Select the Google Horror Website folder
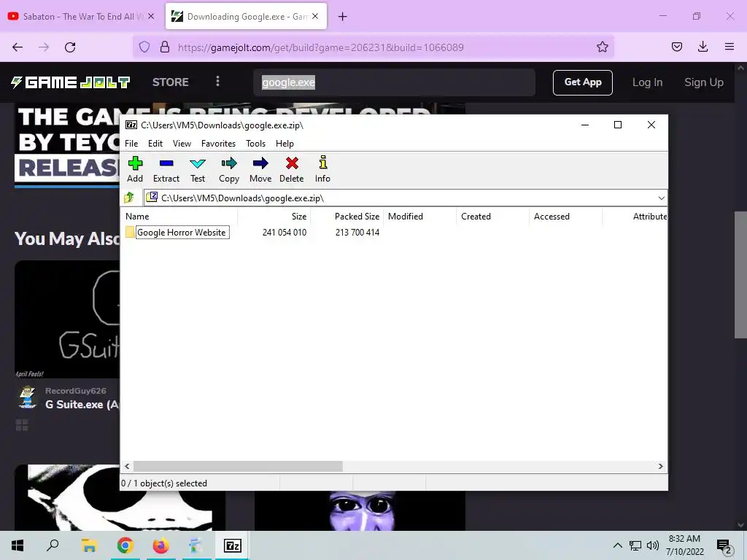Screen dimensions: 747x560 coord(182,233)
